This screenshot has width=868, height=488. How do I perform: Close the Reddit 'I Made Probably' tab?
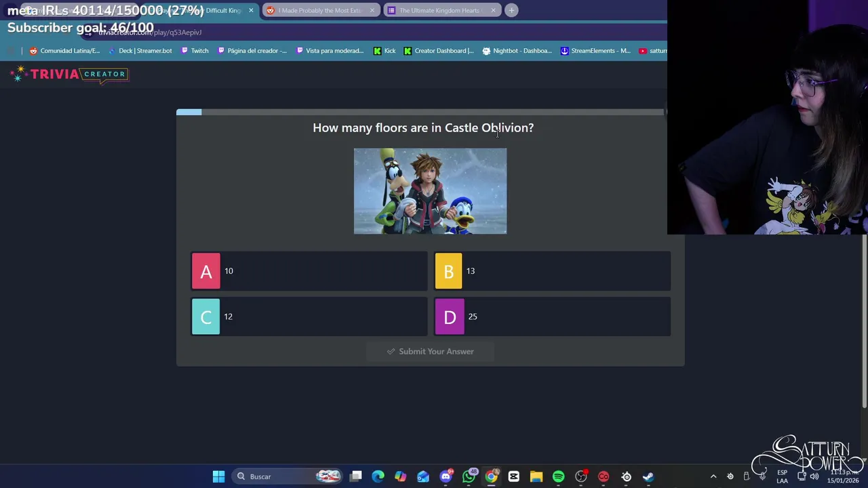tap(372, 10)
